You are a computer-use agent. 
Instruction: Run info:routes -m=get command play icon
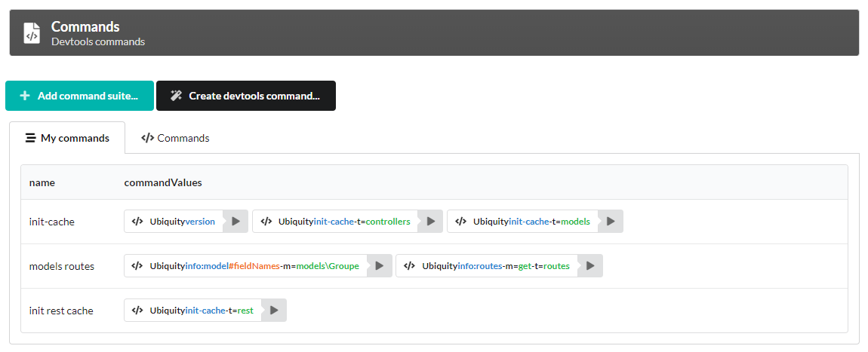click(x=590, y=266)
